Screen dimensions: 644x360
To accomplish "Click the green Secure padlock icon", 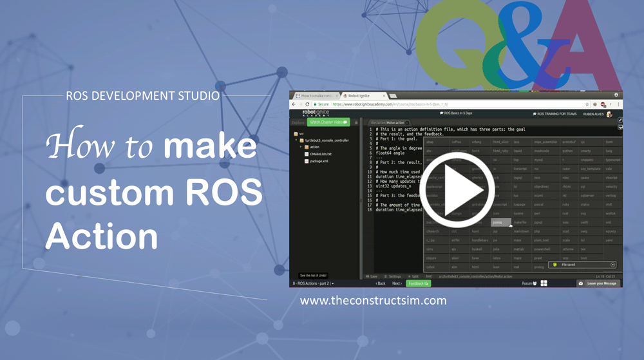I will click(x=315, y=104).
